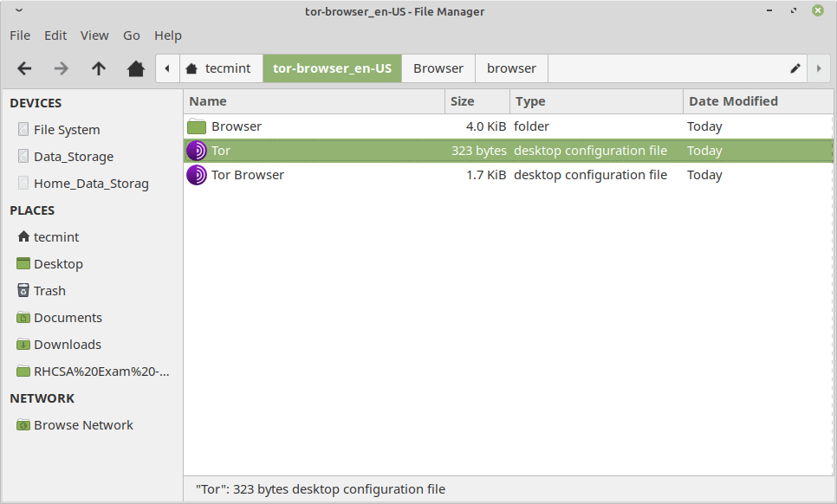Click the 'folder' type cell for Browser

click(x=532, y=126)
